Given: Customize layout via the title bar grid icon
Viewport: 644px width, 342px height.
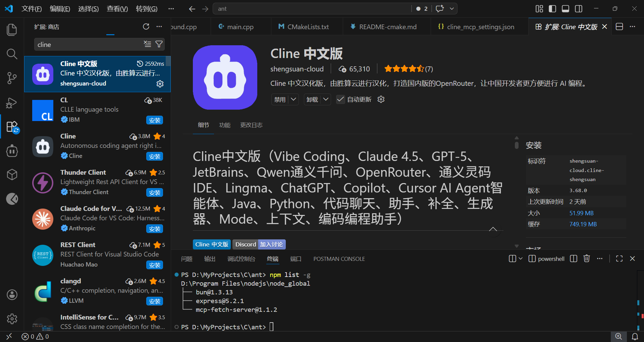Looking at the screenshot, I should point(539,9).
